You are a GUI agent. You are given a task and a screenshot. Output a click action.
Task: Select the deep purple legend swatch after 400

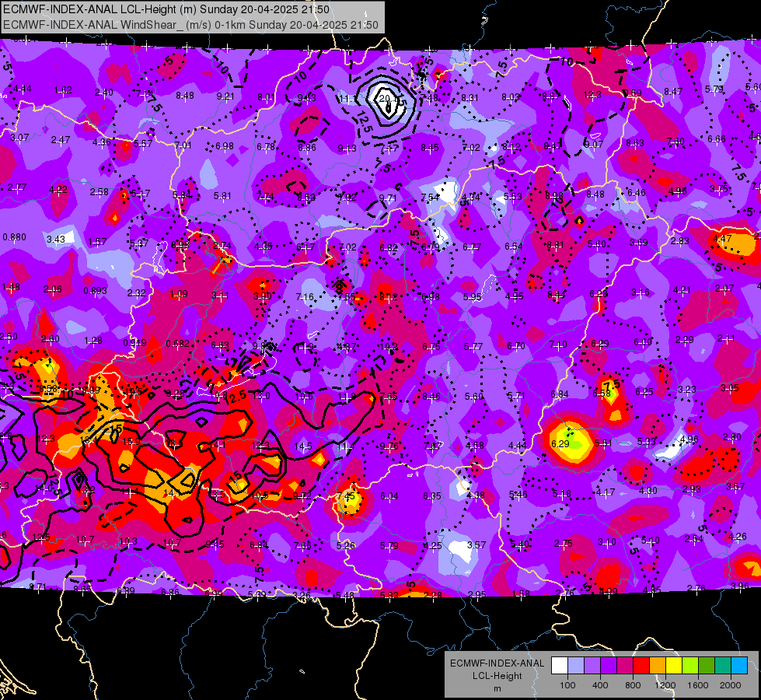point(609,666)
